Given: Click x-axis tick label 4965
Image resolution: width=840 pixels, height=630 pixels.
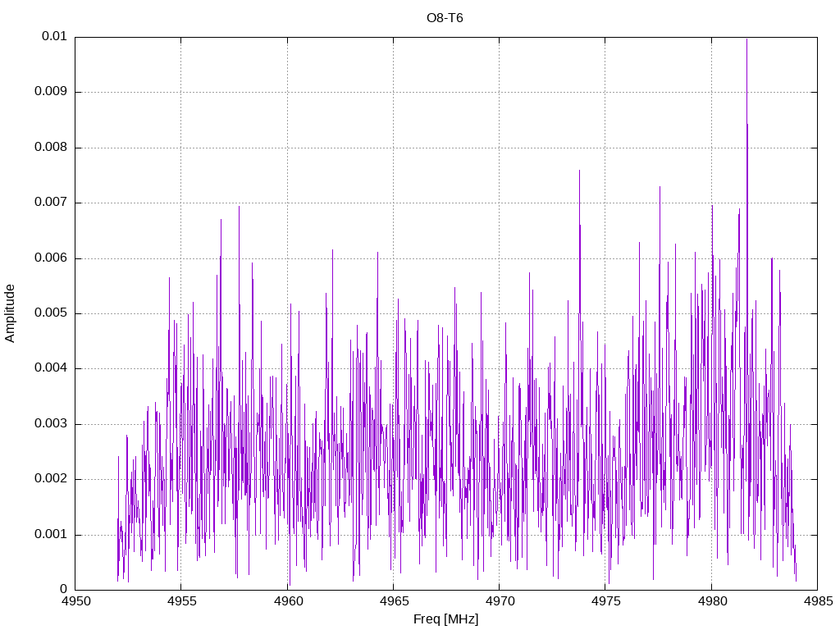Looking at the screenshot, I should click(x=393, y=603).
